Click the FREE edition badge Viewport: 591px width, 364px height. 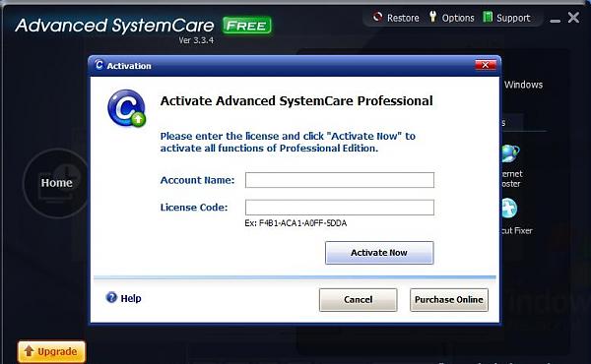[x=247, y=26]
